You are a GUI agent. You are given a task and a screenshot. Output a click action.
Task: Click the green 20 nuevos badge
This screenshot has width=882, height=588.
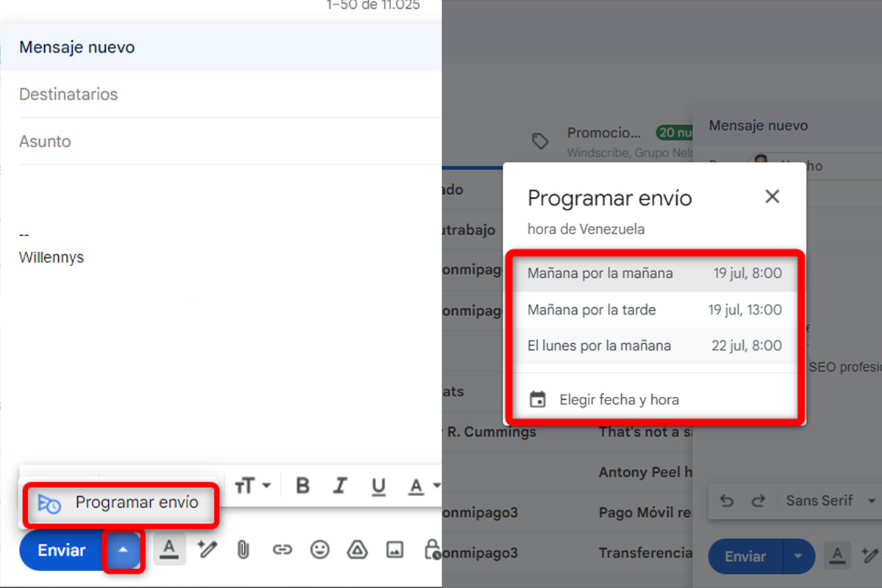pos(675,133)
